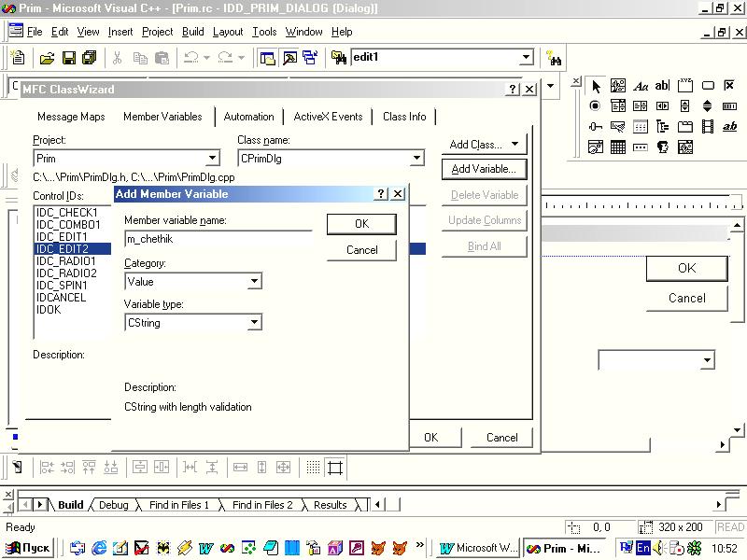Pick the Vertical Scroll Bar control
Image resolution: width=747 pixels, height=560 pixels.
pos(684,106)
